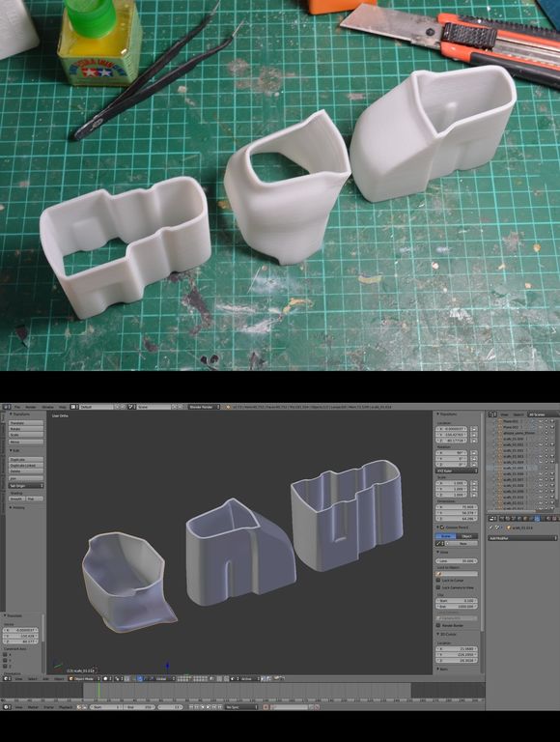Enable the Lock Camera to View checkbox
The width and height of the screenshot is (560, 742).
[438, 587]
